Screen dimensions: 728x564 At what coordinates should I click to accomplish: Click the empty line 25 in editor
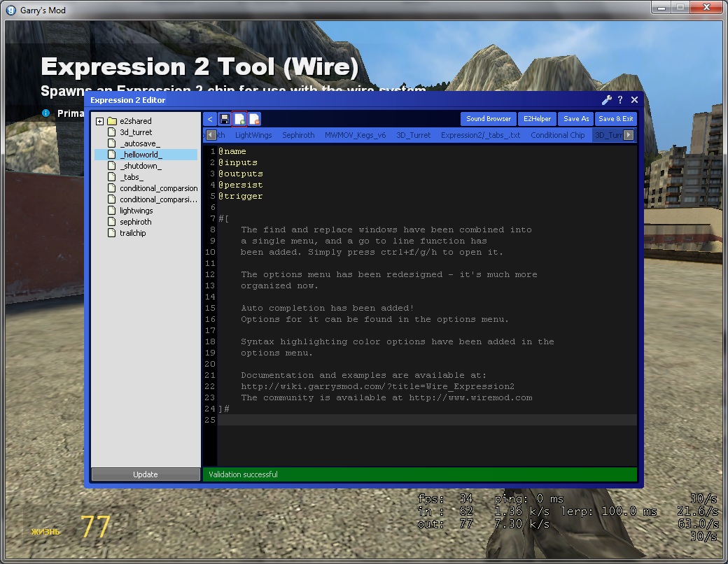coord(427,420)
